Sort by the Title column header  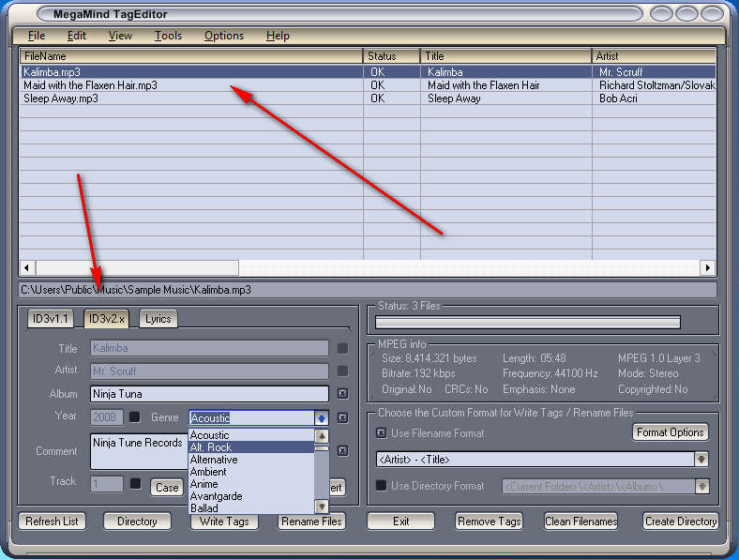(505, 56)
